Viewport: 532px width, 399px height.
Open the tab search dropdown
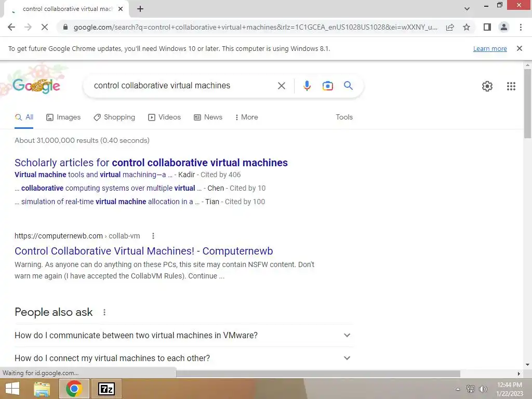pos(467,9)
